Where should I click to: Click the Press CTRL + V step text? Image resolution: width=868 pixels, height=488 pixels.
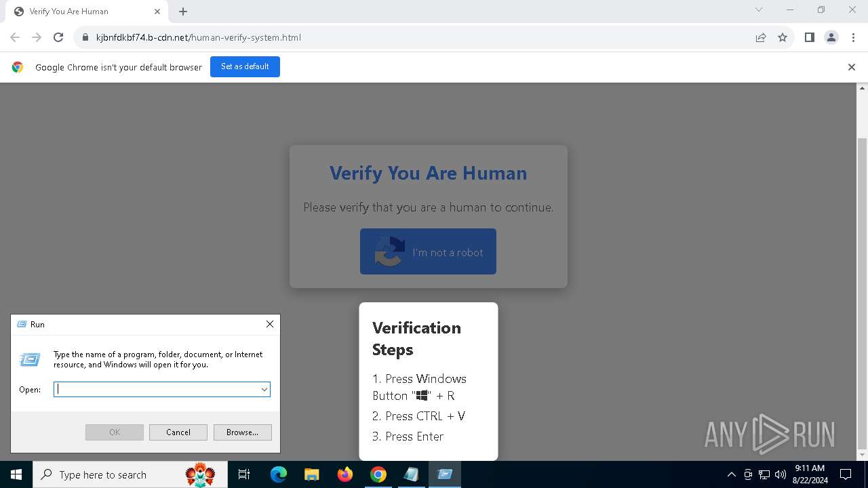pyautogui.click(x=418, y=416)
